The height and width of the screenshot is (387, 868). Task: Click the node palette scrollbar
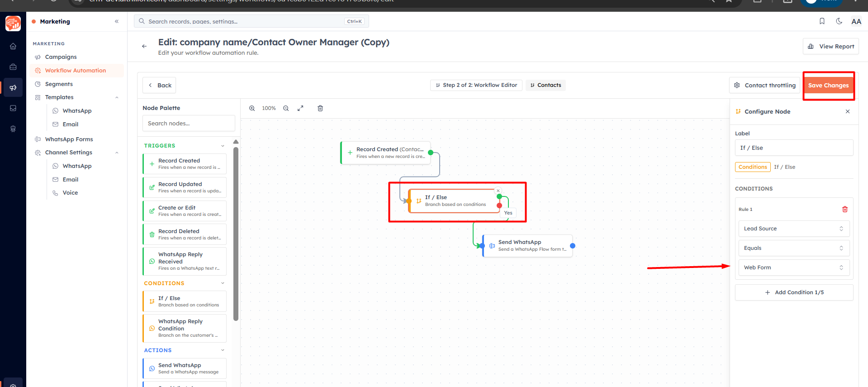pos(236,233)
